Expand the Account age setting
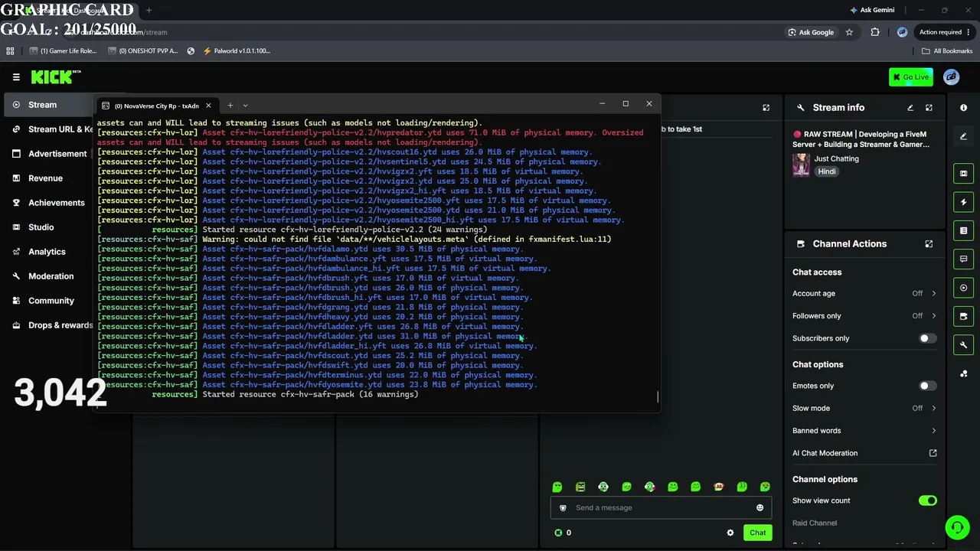980x551 pixels. (x=864, y=293)
